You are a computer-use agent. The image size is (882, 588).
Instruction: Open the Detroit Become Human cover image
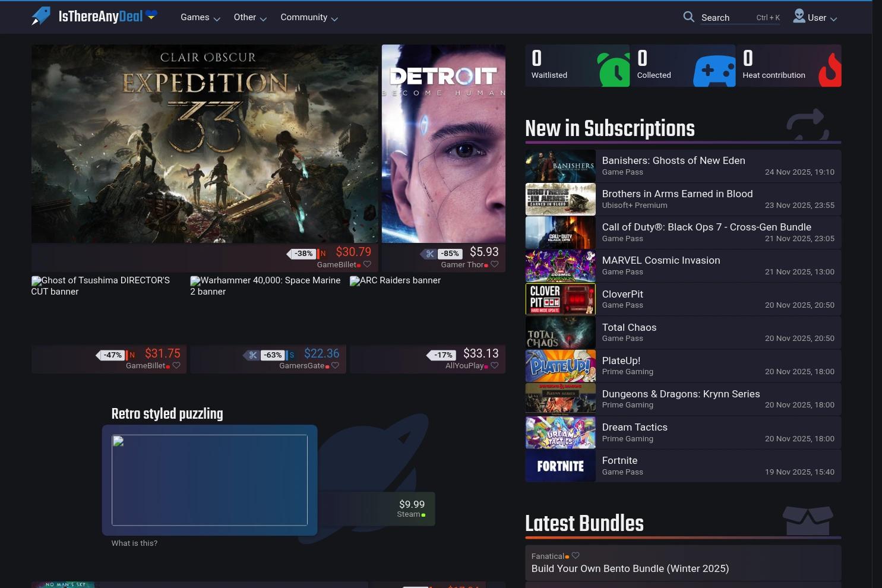tap(444, 144)
